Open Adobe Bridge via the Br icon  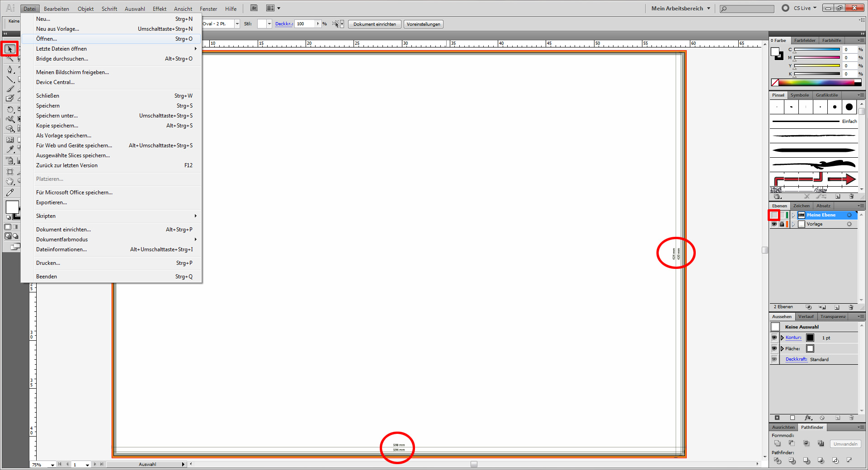[x=254, y=8]
